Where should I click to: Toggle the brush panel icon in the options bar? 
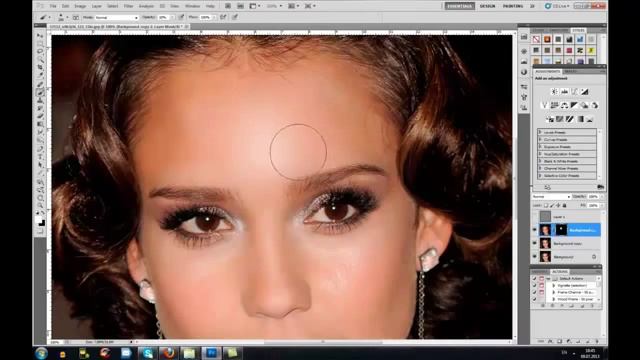click(76, 17)
